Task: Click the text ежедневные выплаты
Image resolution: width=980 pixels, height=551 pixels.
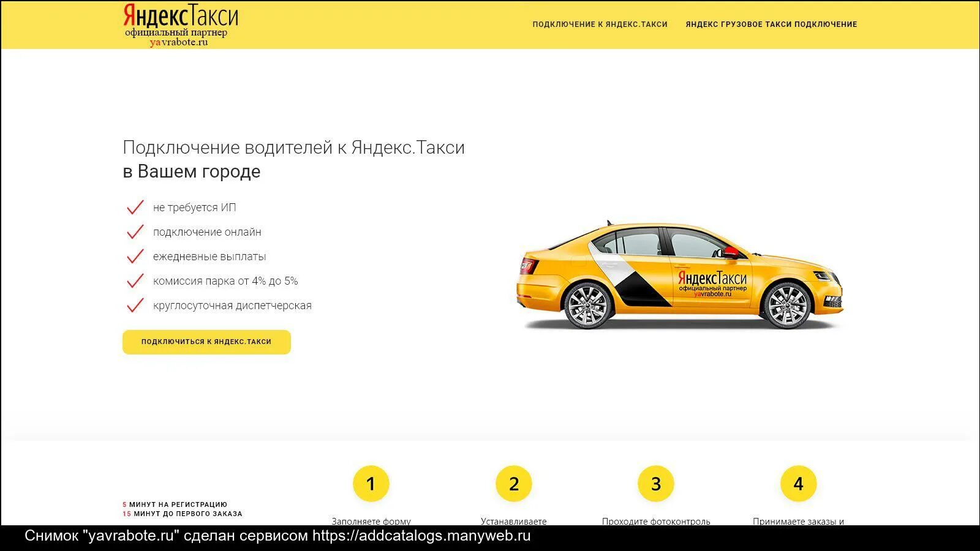Action: click(x=209, y=257)
